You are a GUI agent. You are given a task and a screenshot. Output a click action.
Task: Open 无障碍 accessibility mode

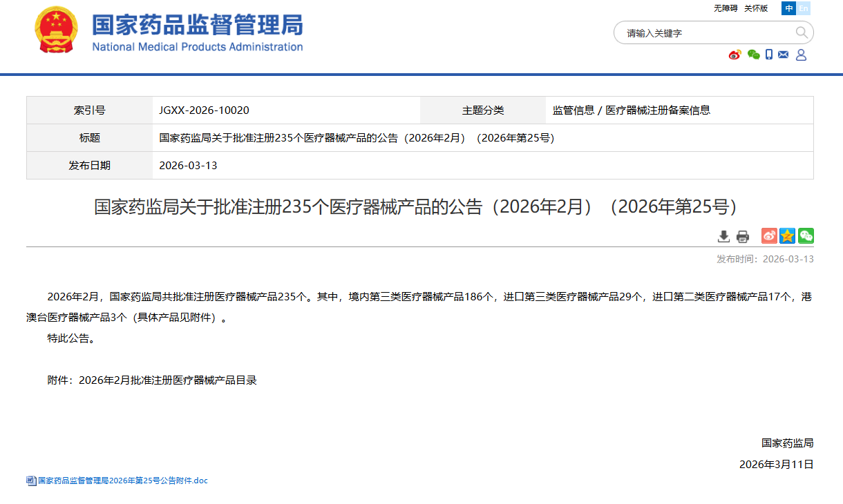point(726,8)
